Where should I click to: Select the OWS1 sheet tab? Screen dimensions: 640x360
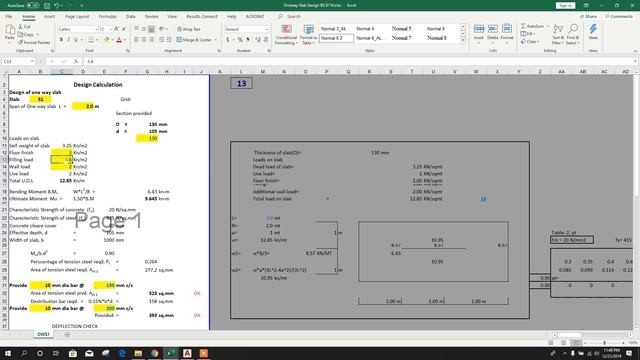click(43, 334)
